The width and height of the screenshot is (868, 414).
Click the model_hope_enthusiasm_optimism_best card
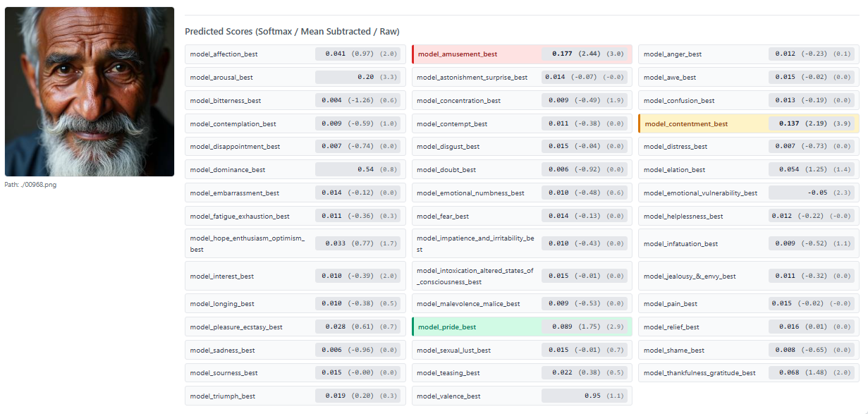coord(295,243)
